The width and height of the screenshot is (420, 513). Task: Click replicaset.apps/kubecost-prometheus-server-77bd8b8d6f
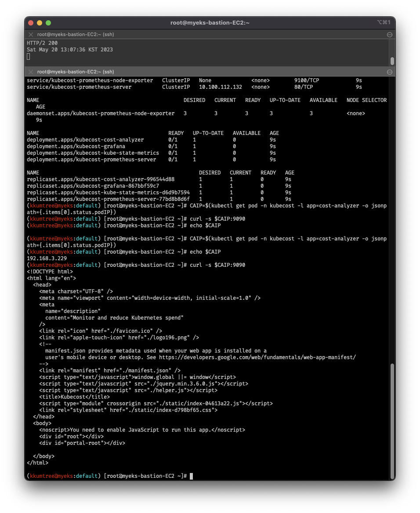pos(108,199)
